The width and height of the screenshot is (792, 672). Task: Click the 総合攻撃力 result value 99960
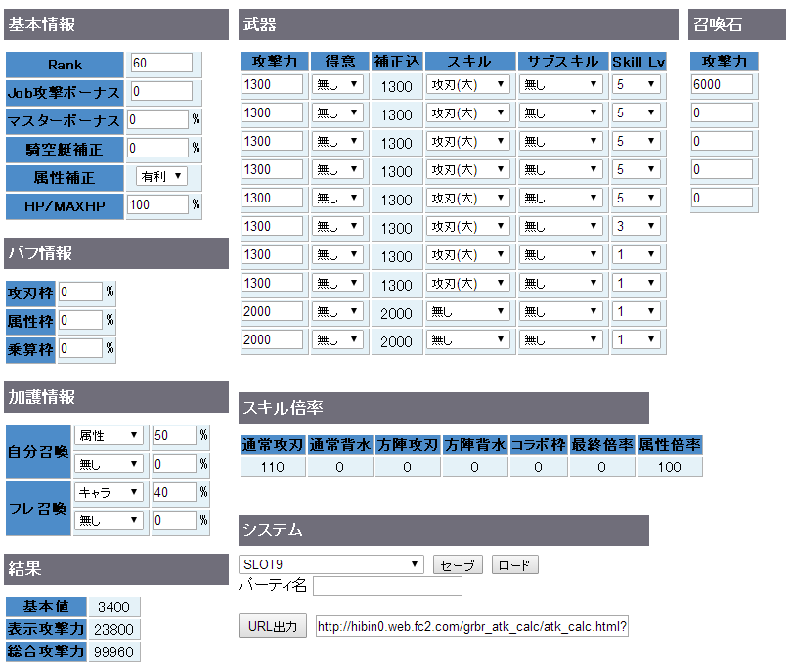point(114,651)
